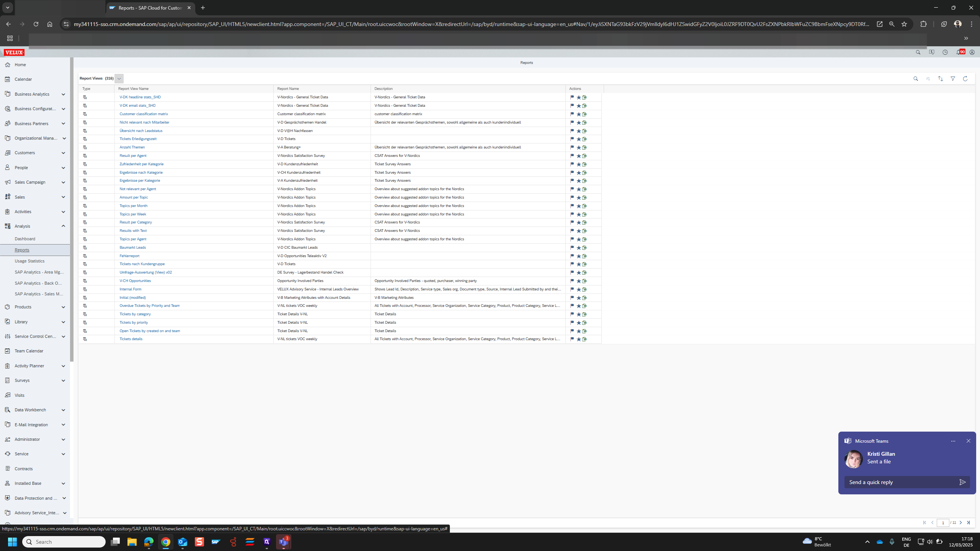Viewport: 980px width, 551px height.
Task: Flag the Customer classification matrix row
Action: (x=572, y=114)
